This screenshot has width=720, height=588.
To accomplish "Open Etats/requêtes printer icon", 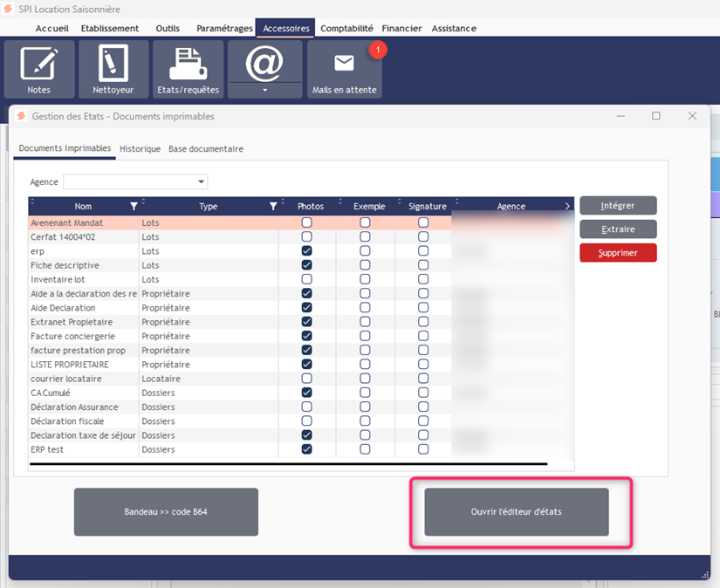I will [188, 64].
